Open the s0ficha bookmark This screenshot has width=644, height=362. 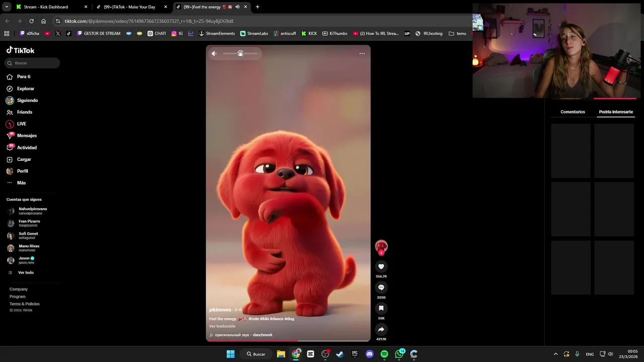pos(29,34)
